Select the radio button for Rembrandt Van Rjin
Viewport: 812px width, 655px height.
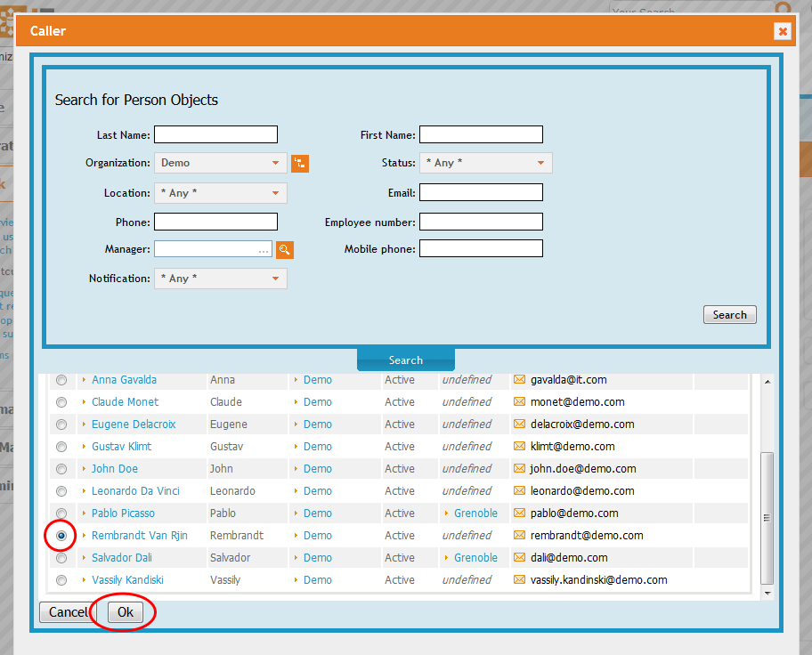click(61, 535)
